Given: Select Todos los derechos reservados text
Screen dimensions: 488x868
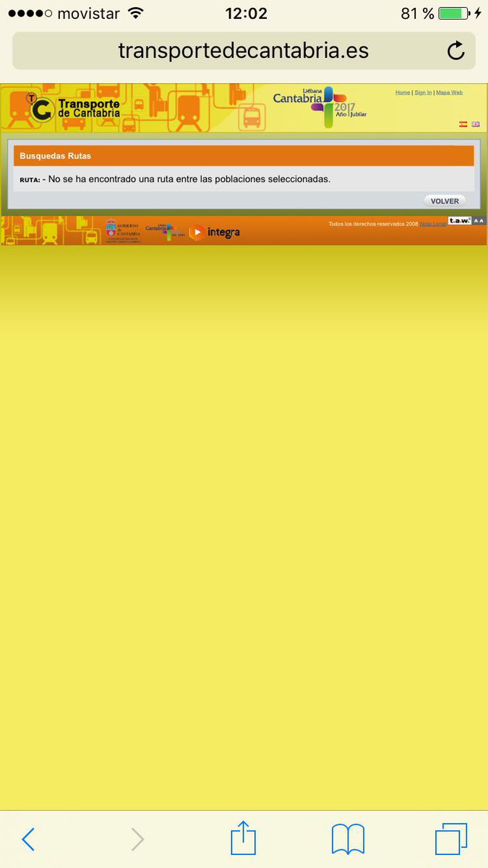Looking at the screenshot, I should (x=373, y=224).
